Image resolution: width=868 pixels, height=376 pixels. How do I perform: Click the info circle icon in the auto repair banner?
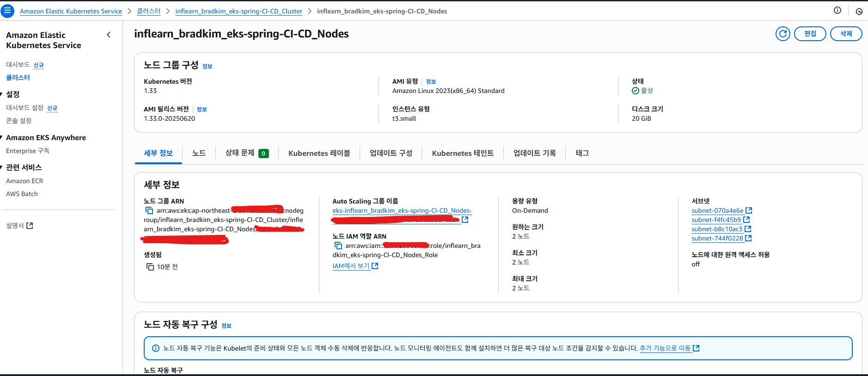156,348
